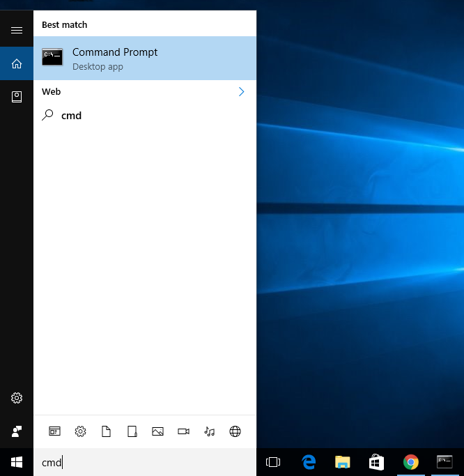Go to the Home tab in sidebar
464x476 pixels.
click(x=17, y=64)
